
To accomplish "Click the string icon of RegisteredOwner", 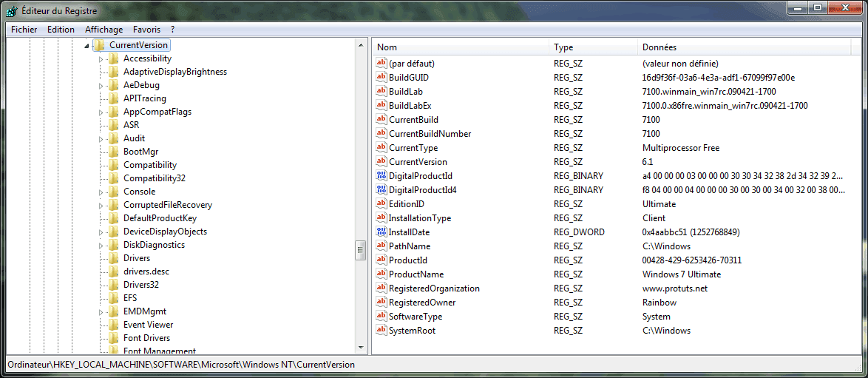I will pyautogui.click(x=382, y=302).
